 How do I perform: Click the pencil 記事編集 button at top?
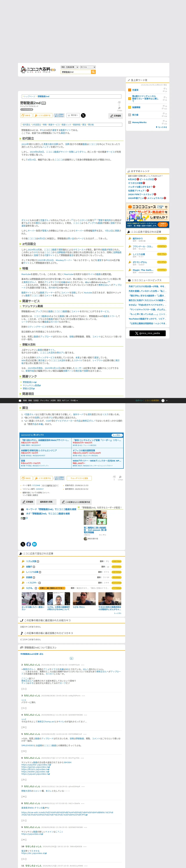point(115,116)
